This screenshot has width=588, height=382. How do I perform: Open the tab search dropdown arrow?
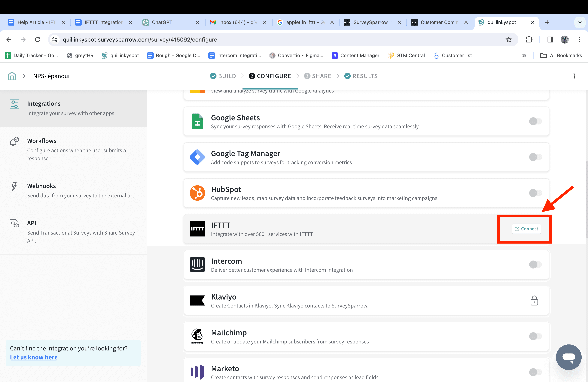point(580,22)
